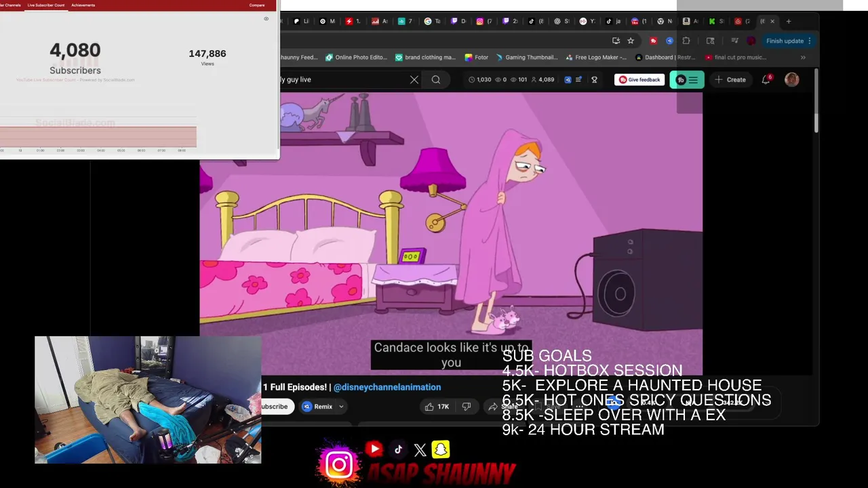Viewport: 868px width, 488px height.
Task: Click the blue vidIQ extension icon
Action: pos(669,41)
